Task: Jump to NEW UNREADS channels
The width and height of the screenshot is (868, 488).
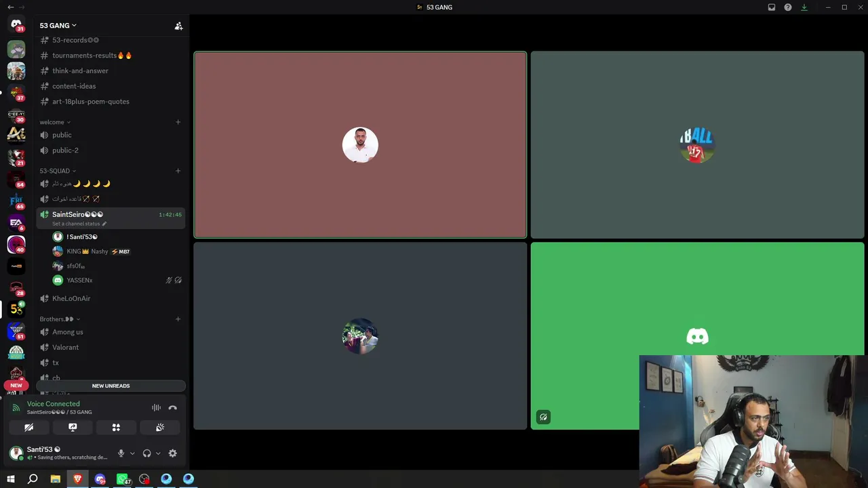Action: coord(111,386)
